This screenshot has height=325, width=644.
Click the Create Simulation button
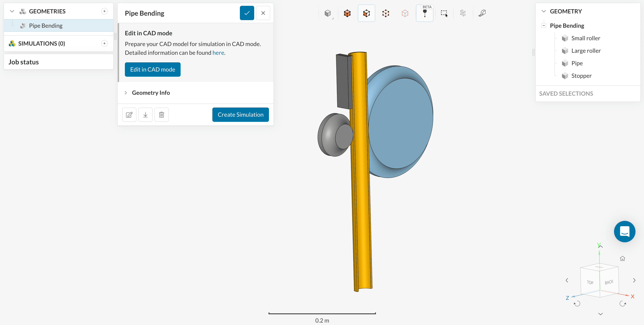[x=240, y=115]
